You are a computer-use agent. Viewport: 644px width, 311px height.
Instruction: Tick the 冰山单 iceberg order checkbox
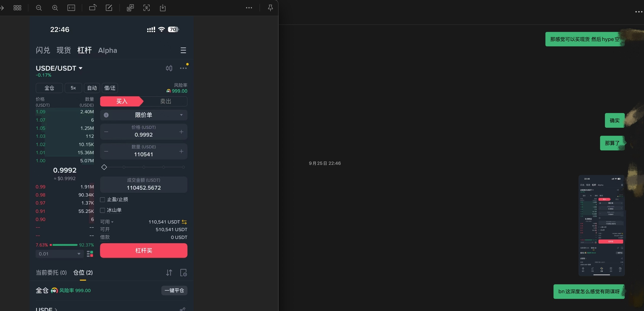point(103,210)
